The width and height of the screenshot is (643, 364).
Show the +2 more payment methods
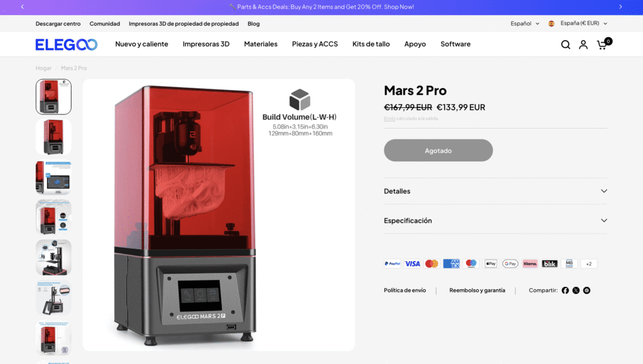pos(589,264)
